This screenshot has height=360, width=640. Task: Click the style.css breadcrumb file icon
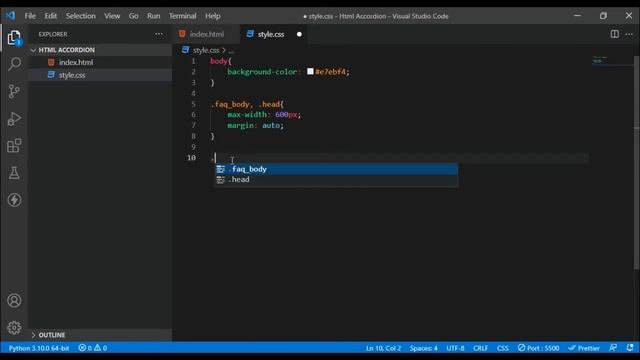[185, 50]
